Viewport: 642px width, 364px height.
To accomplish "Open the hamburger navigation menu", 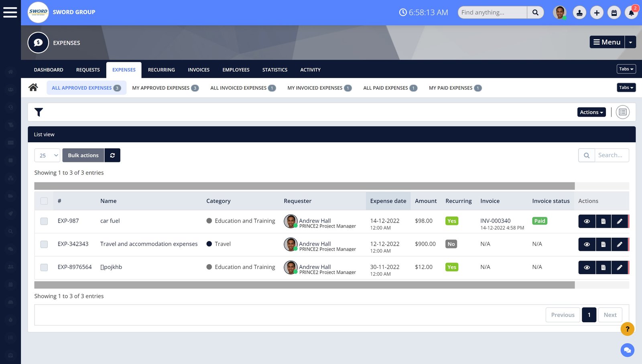I will click(10, 12).
